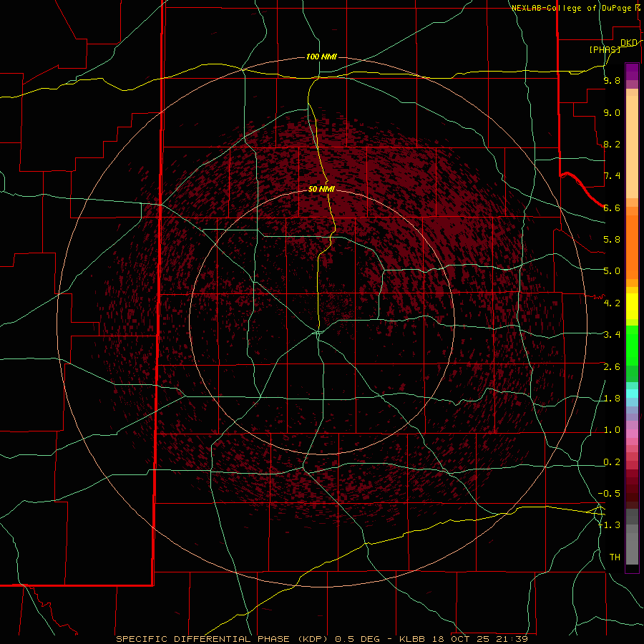This screenshot has height=644, width=644.
Task: Click the 5.0 value on the scale
Action: (x=612, y=271)
